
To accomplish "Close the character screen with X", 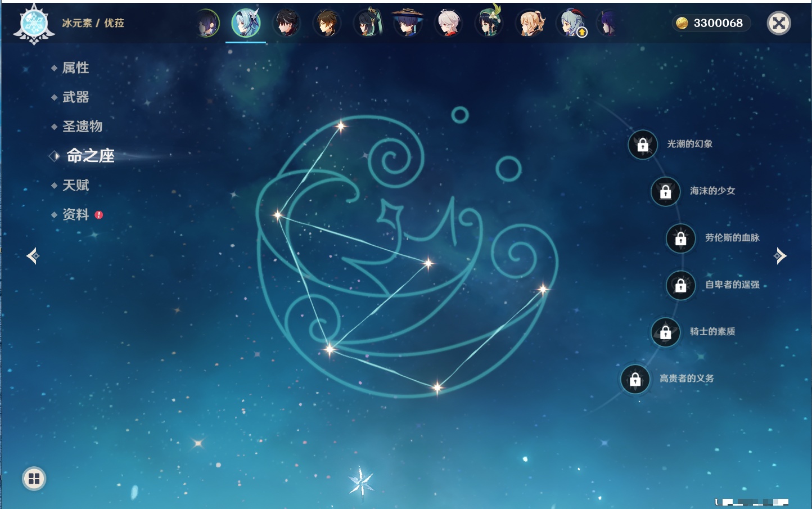I will (x=779, y=23).
